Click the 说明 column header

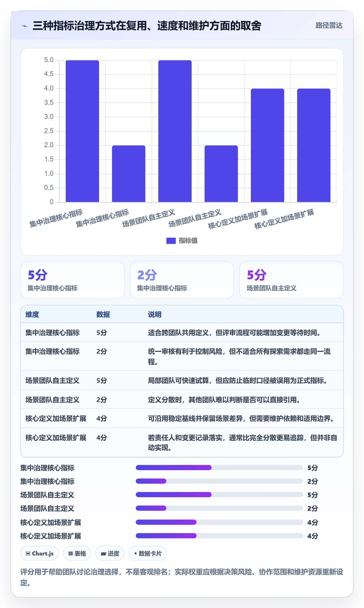(x=155, y=314)
